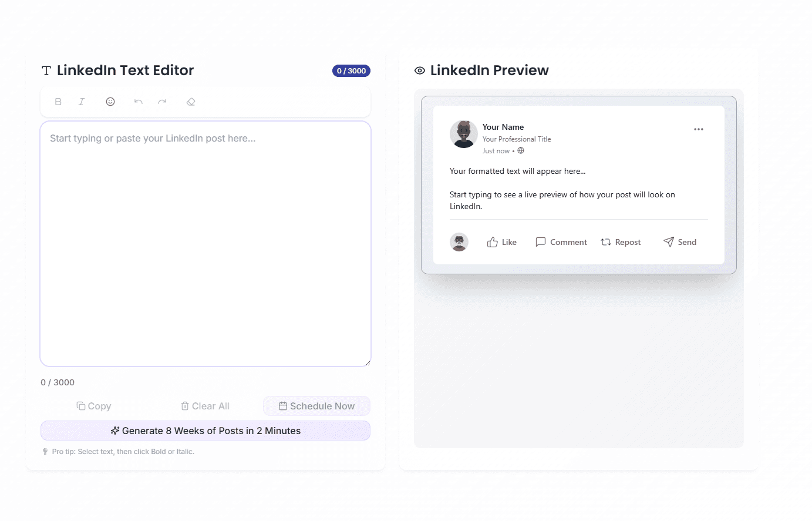Click the Send icon on the preview post

pos(668,241)
